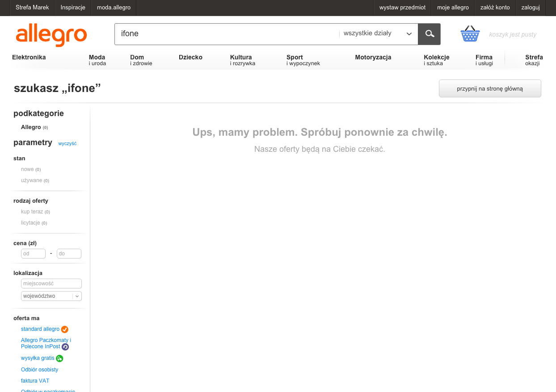Select Odbiór osobisty filter

point(40,370)
